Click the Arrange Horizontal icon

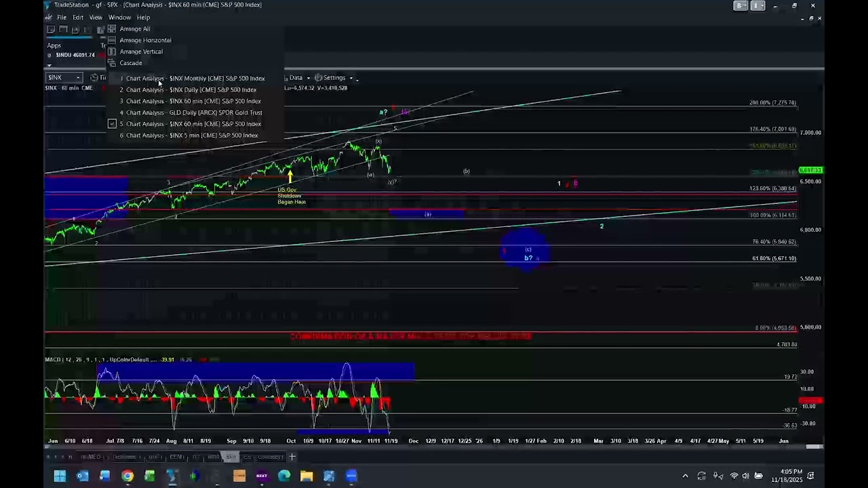pos(112,40)
